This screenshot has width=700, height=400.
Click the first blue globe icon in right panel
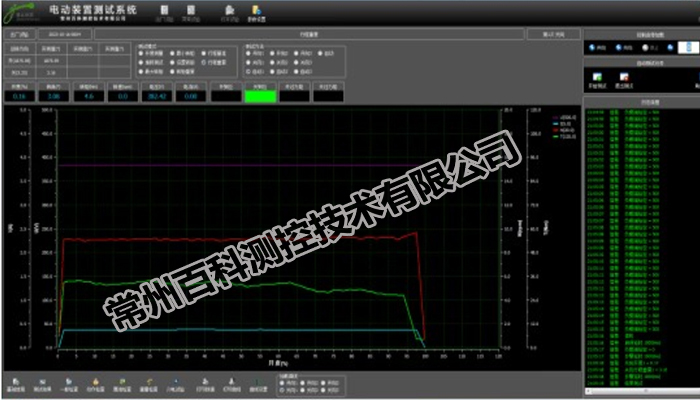click(x=592, y=47)
